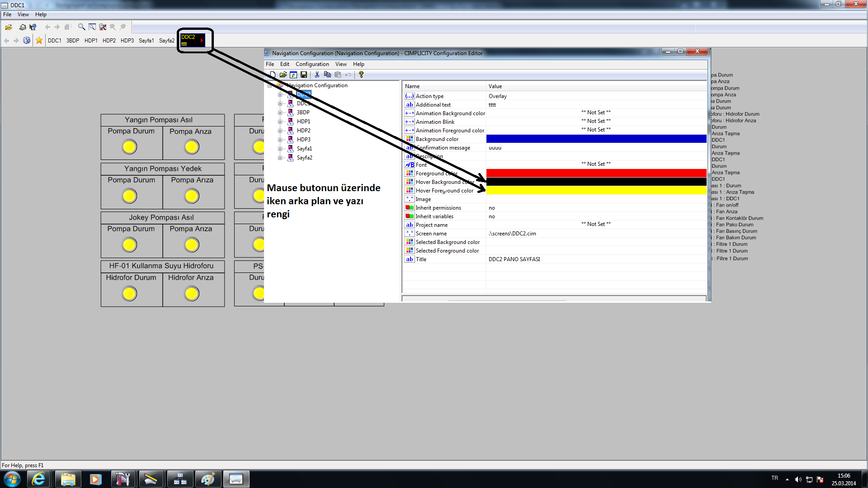
Task: Click Yangın Pompası Asıl Pompa Durum indicator
Action: (x=129, y=147)
